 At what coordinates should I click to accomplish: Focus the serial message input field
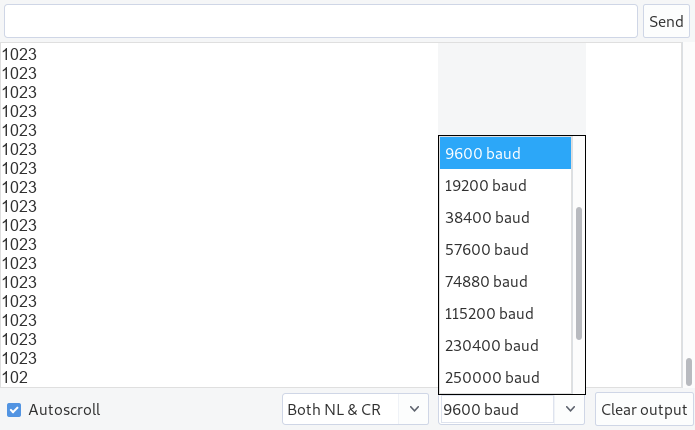(321, 21)
